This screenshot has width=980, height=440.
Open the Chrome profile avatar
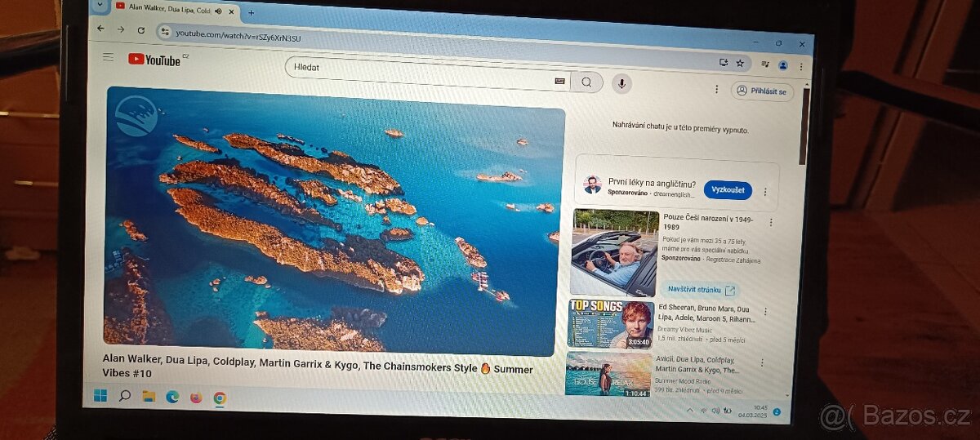(783, 64)
